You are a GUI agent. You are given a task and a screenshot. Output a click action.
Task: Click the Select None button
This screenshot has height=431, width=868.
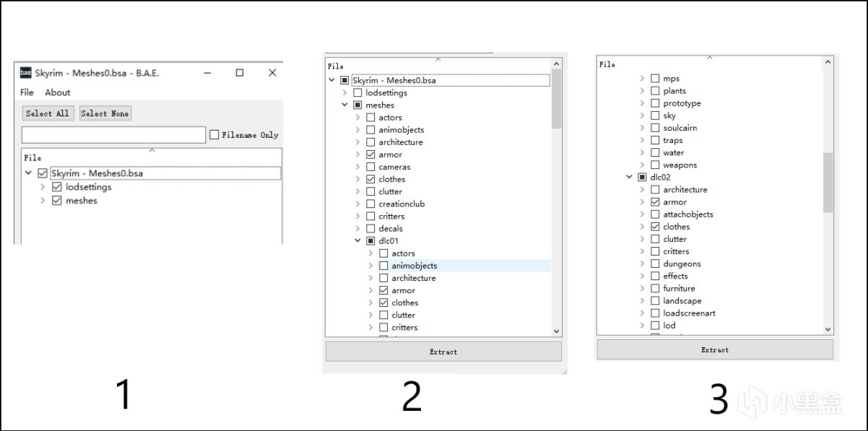(105, 113)
